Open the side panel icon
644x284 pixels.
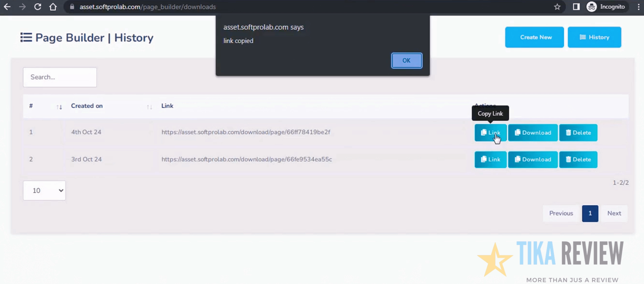coord(576,7)
